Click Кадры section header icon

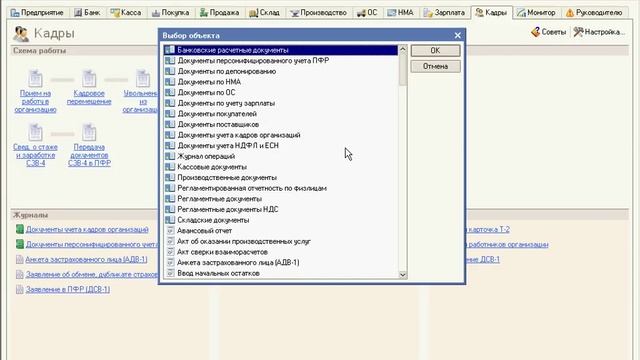pyautogui.click(x=21, y=33)
